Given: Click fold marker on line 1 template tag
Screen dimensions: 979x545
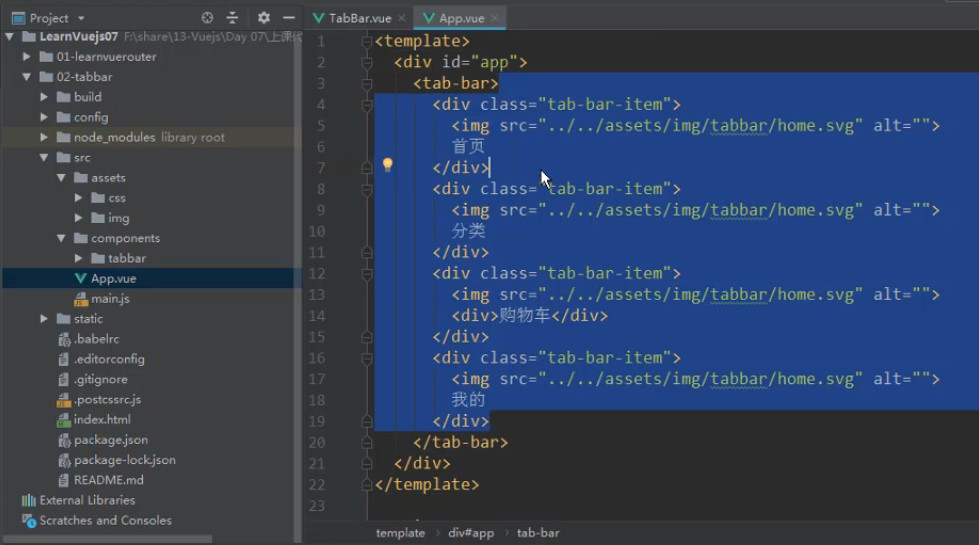Looking at the screenshot, I should (x=367, y=41).
